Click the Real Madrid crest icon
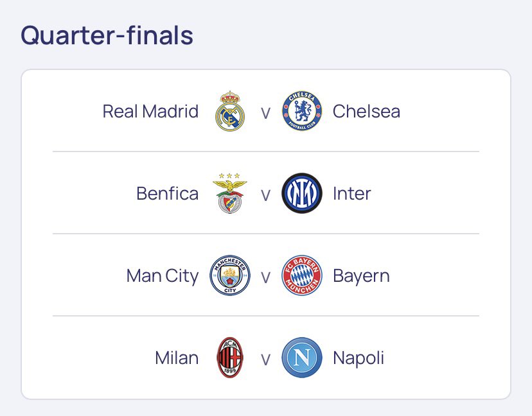The height and width of the screenshot is (416, 532). click(x=230, y=111)
